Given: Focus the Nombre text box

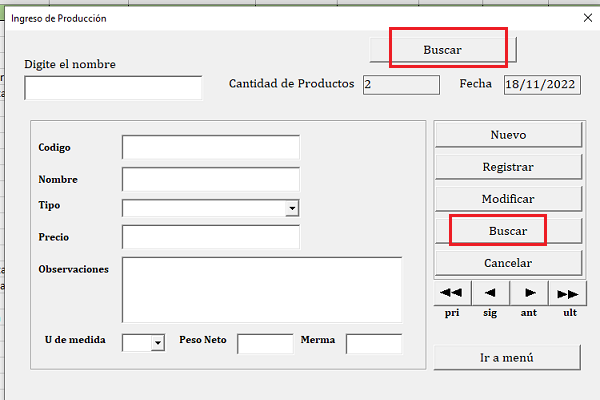Looking at the screenshot, I should pyautogui.click(x=211, y=179).
